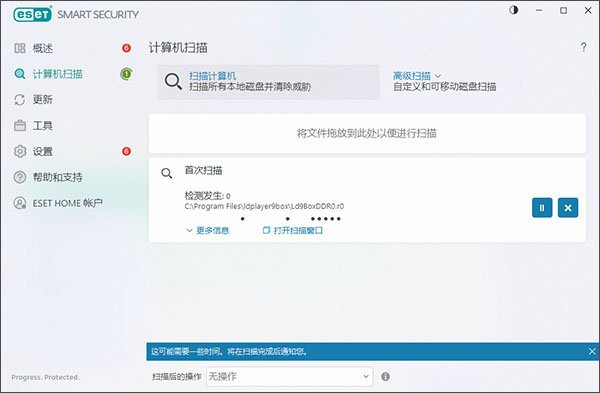Click the 首次扫描 title
Viewport: 600px width, 393px height.
click(203, 171)
